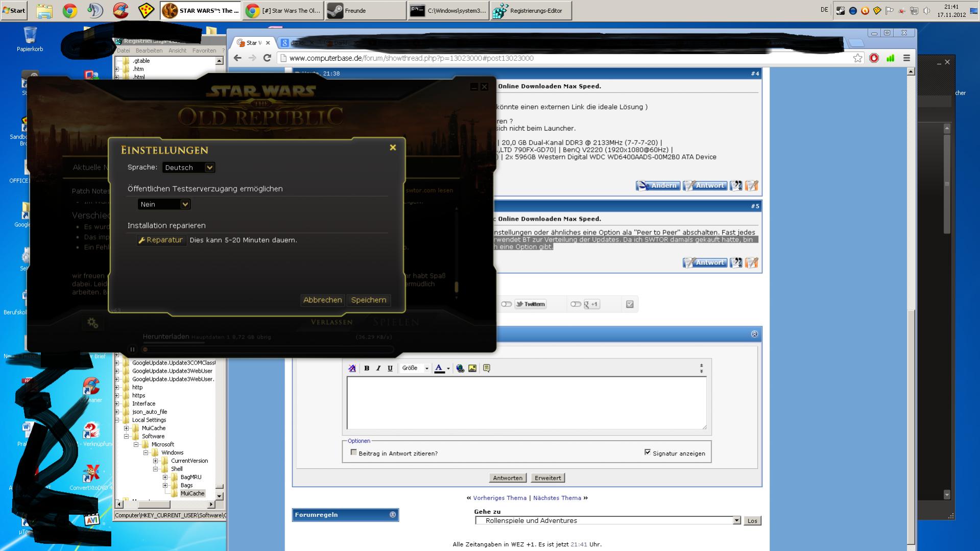
Task: Pause the download with the pause button
Action: [132, 350]
